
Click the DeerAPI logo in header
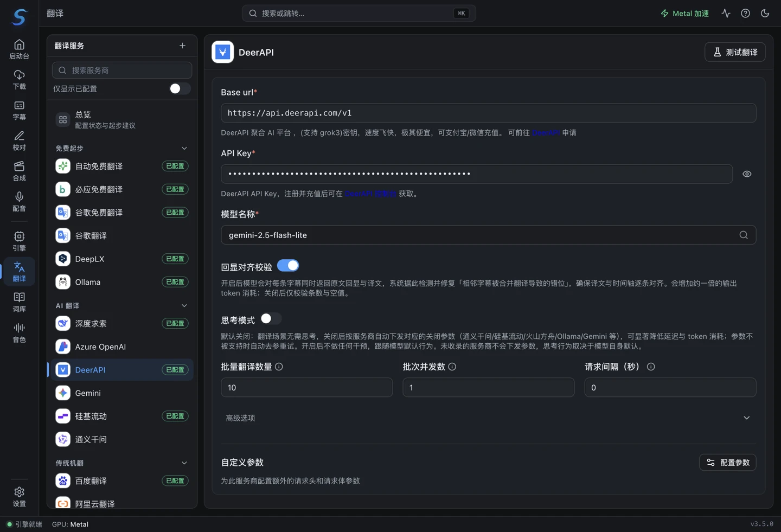point(222,52)
